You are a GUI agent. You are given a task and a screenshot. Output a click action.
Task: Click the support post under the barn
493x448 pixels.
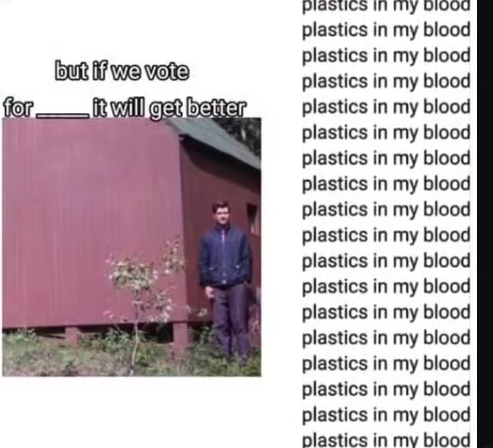click(180, 339)
